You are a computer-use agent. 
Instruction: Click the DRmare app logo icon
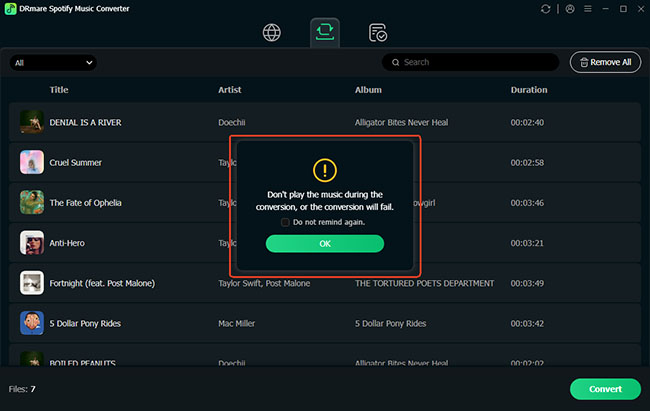point(10,9)
